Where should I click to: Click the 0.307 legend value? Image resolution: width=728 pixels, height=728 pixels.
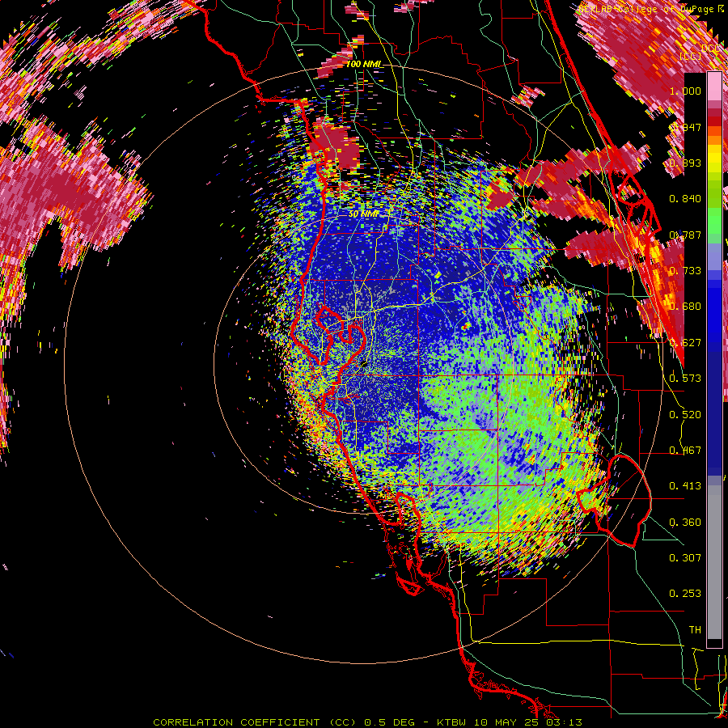(x=685, y=558)
